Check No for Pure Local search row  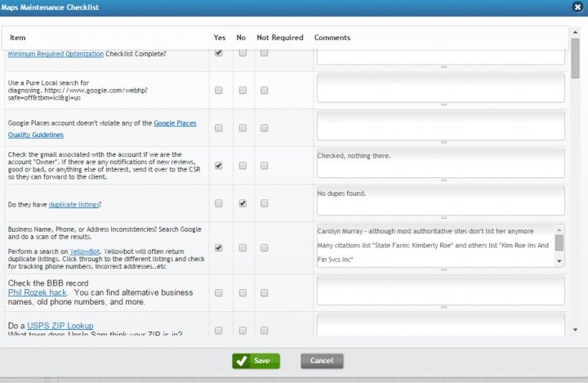pyautogui.click(x=243, y=90)
